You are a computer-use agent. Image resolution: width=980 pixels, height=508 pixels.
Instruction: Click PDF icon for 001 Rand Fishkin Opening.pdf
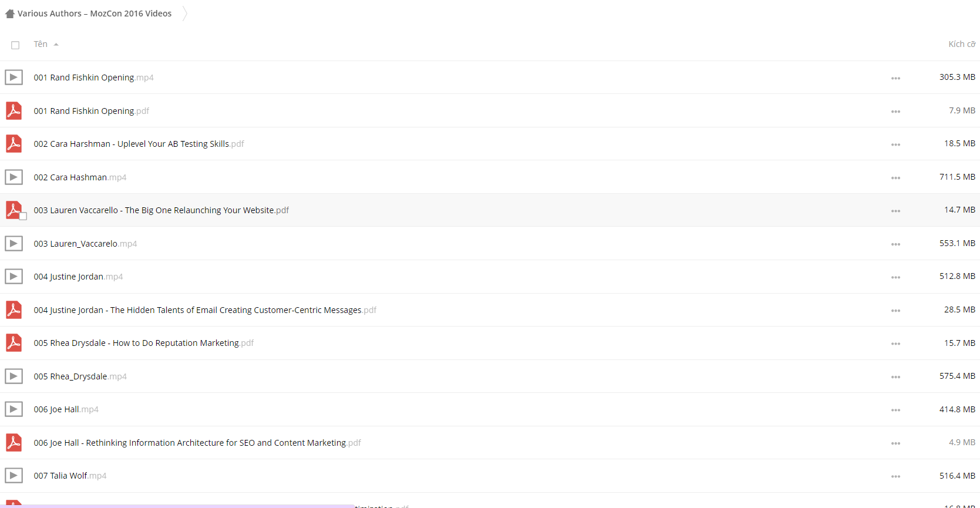click(14, 110)
